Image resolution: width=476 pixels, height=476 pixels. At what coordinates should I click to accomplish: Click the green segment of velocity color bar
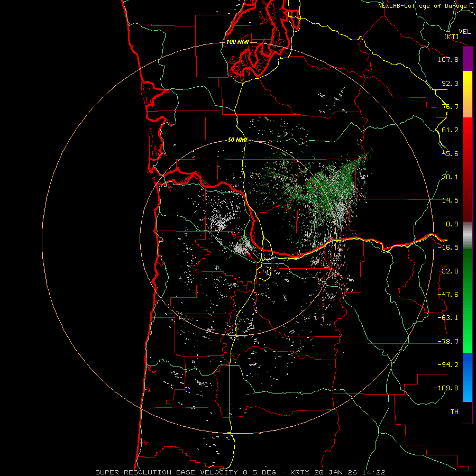click(467, 300)
